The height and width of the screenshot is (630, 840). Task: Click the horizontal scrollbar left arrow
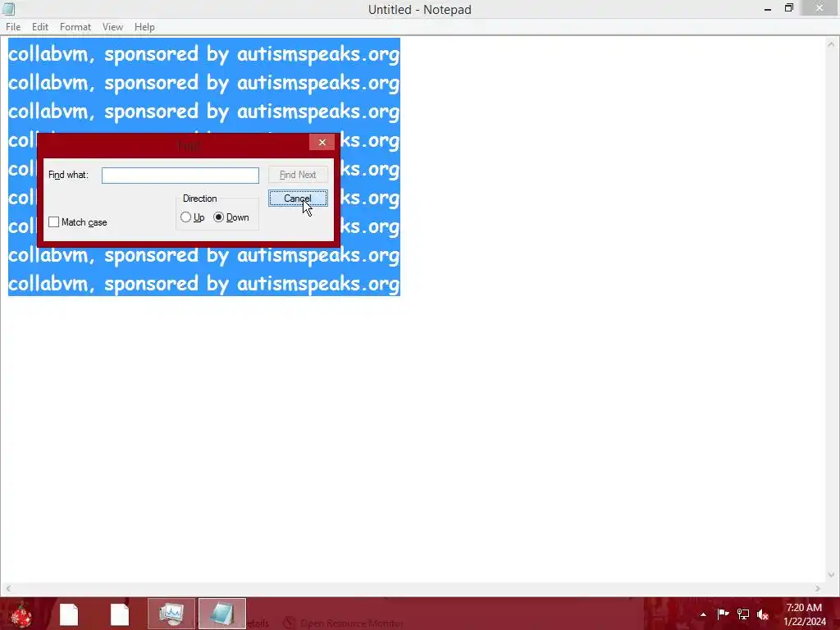(x=8, y=588)
